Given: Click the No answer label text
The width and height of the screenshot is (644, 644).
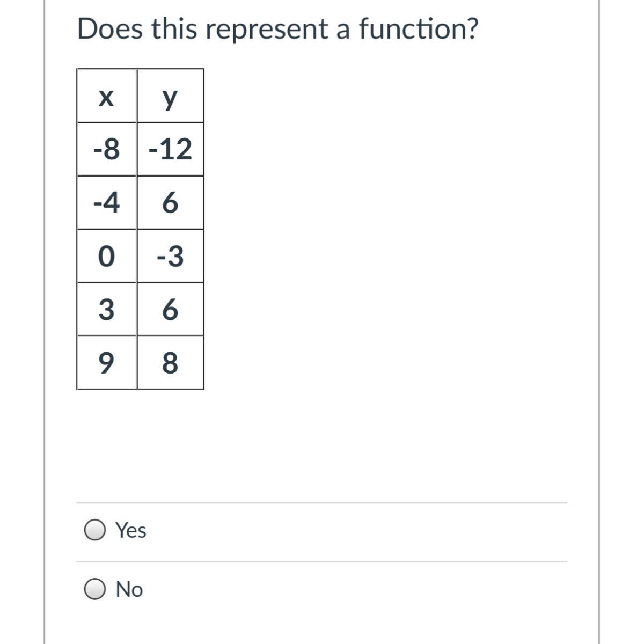Looking at the screenshot, I should (x=129, y=589).
